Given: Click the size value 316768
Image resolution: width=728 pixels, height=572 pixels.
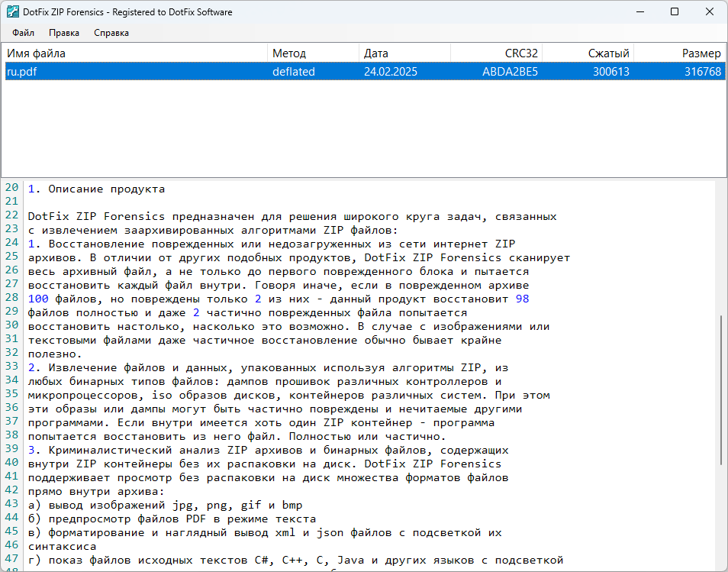Looking at the screenshot, I should [703, 72].
